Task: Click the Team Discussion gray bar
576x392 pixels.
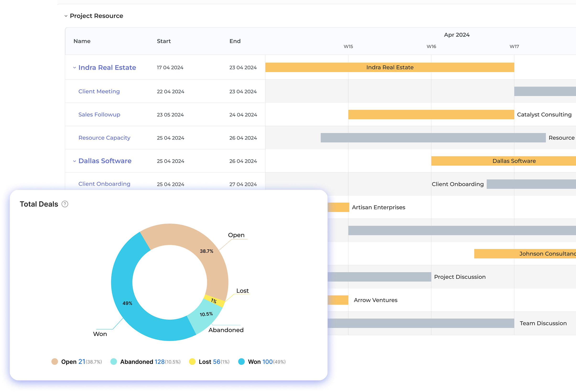Action: [x=421, y=323]
